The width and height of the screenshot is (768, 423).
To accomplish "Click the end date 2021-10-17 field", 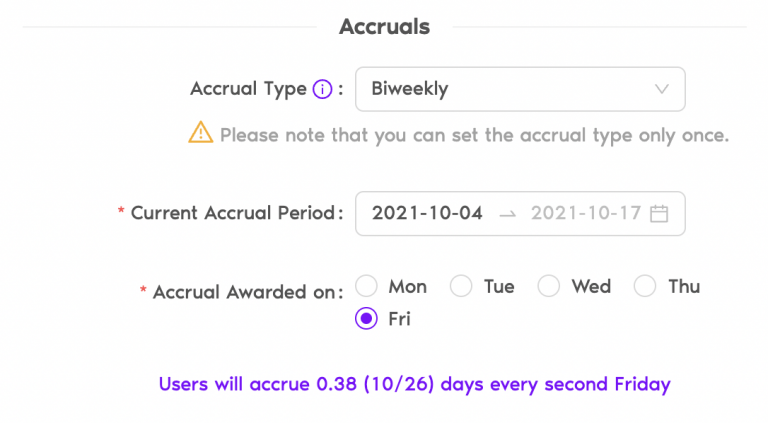I will point(586,213).
